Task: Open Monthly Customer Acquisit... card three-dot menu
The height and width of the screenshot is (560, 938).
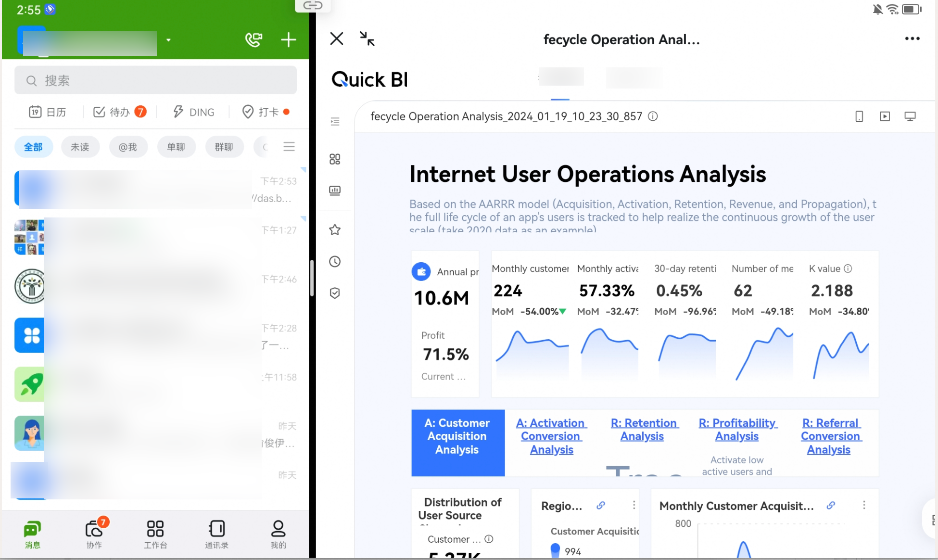Action: pos(864,505)
